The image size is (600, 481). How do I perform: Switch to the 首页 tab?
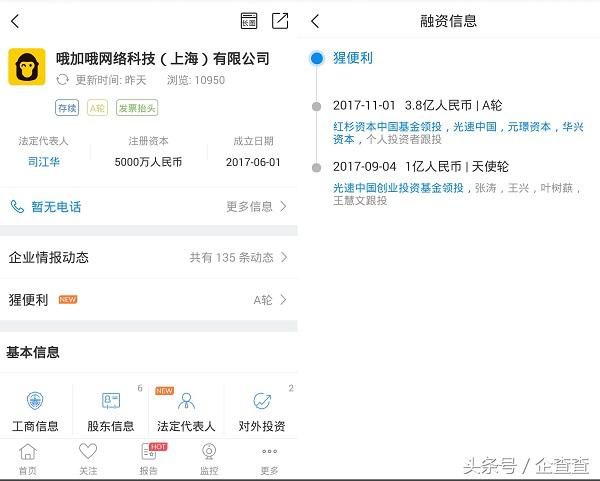(28, 459)
